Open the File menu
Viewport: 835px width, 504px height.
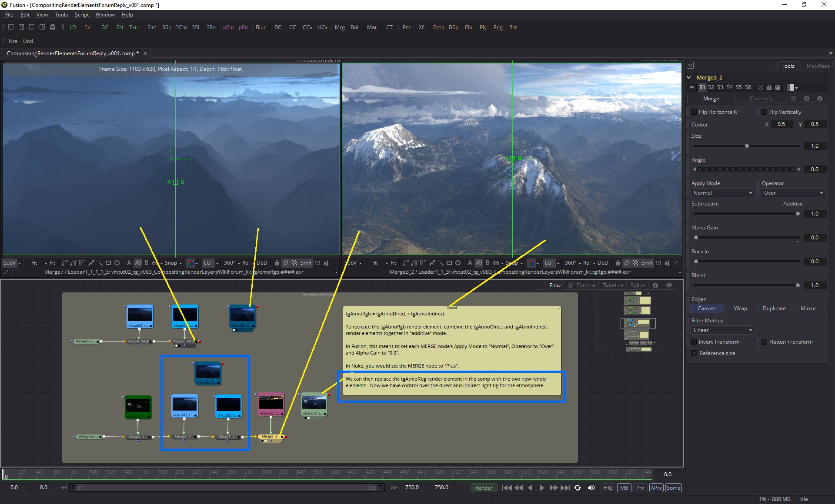(9, 15)
